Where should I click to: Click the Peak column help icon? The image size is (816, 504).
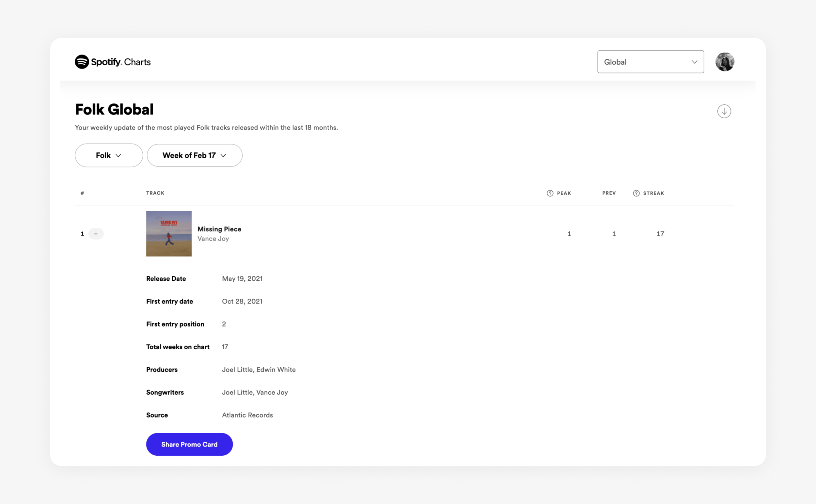tap(550, 193)
